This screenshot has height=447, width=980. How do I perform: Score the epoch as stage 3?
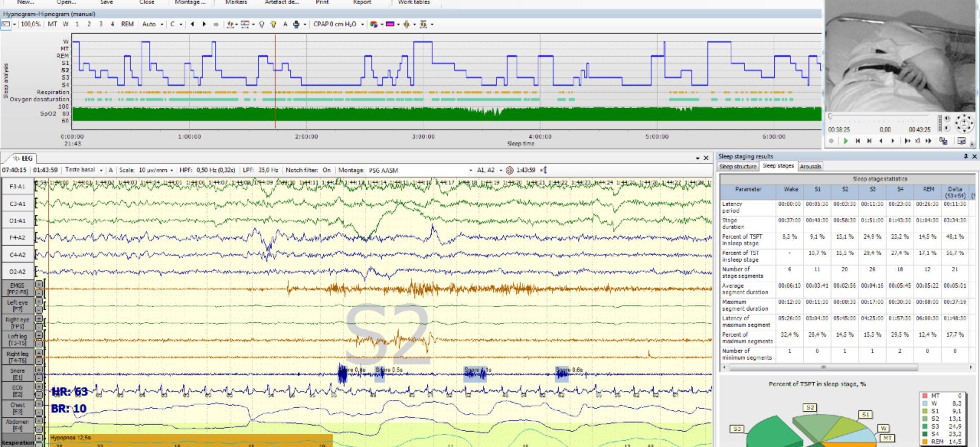(101, 24)
